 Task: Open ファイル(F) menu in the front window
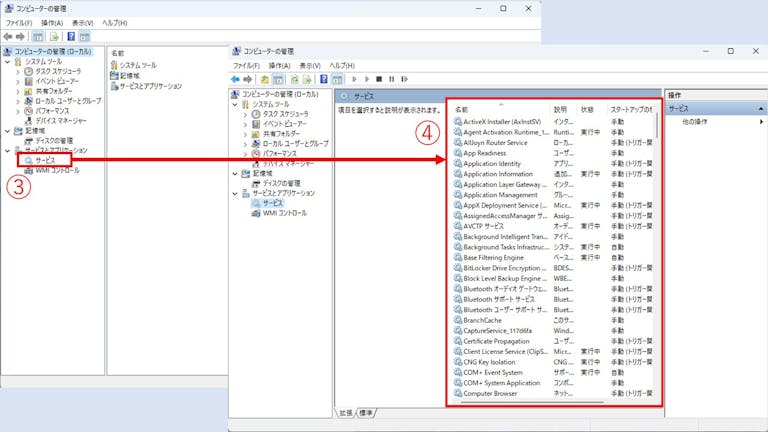coord(246,66)
